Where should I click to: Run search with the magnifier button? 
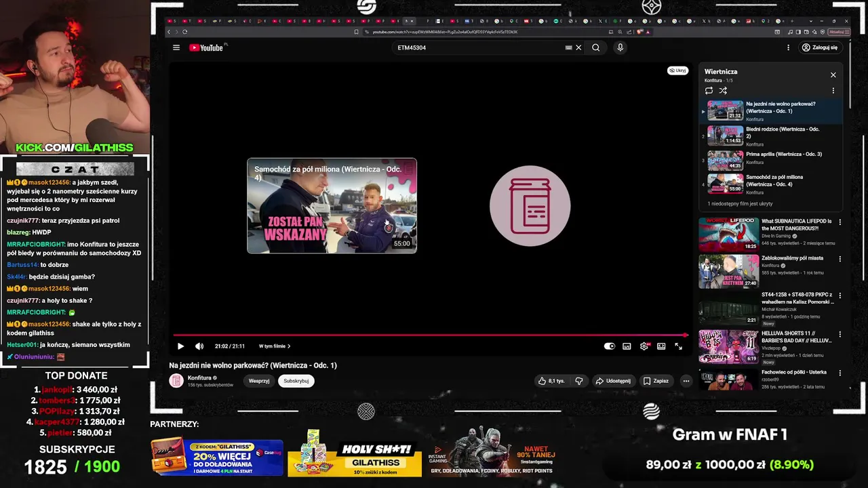[595, 47]
